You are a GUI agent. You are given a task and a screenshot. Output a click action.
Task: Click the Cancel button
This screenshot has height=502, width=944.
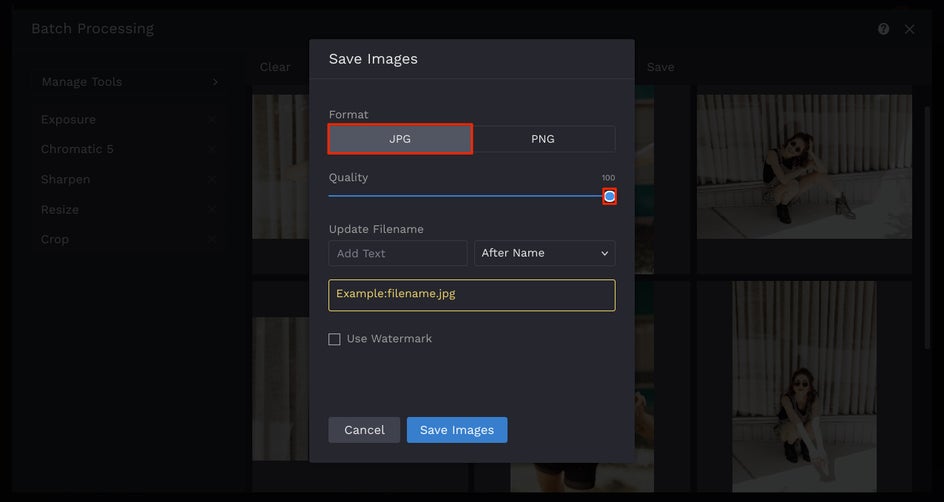tap(364, 430)
